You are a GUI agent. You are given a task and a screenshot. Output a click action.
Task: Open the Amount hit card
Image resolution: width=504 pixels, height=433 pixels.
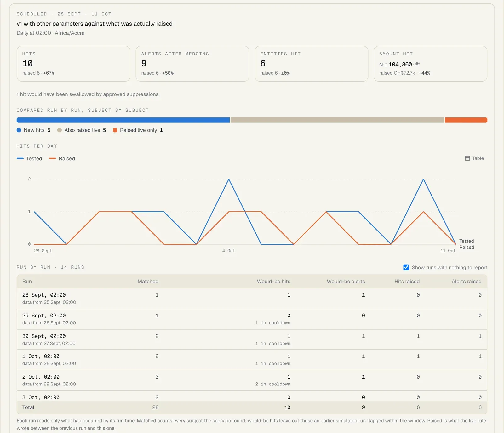pos(431,64)
